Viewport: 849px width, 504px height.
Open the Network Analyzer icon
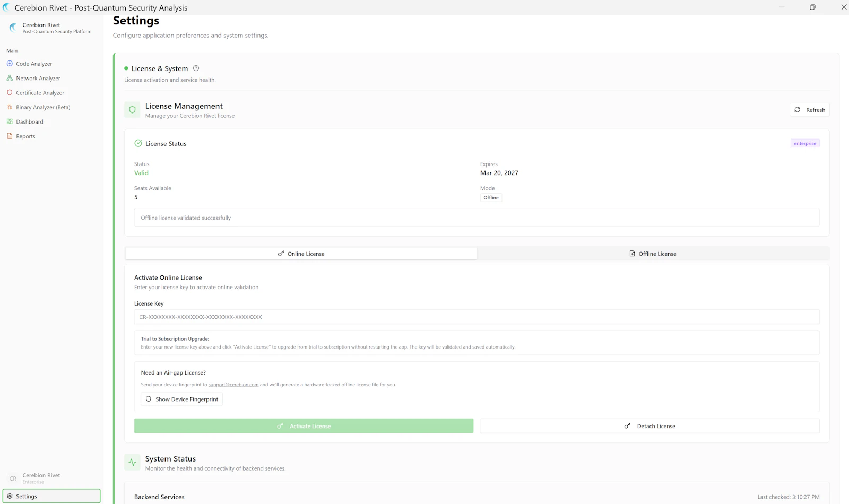click(x=10, y=78)
